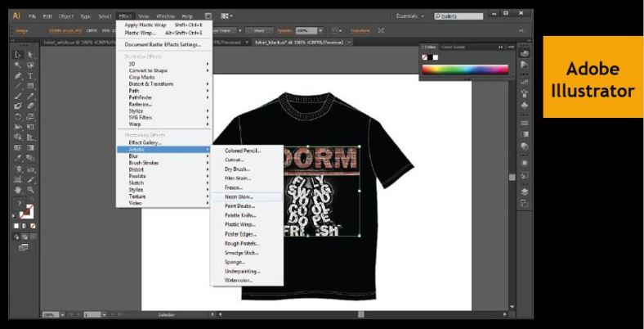Open the Edit menu
The height and width of the screenshot is (329, 644).
(x=47, y=16)
